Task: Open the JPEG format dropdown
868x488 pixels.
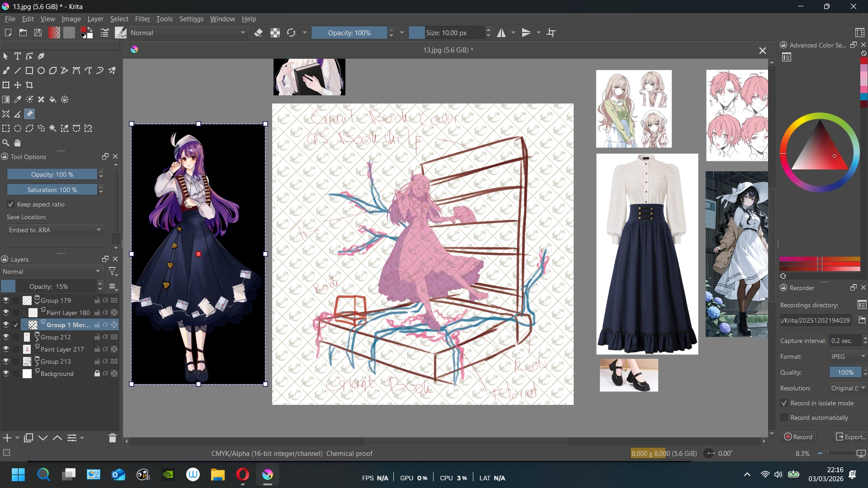Action: [x=848, y=357]
